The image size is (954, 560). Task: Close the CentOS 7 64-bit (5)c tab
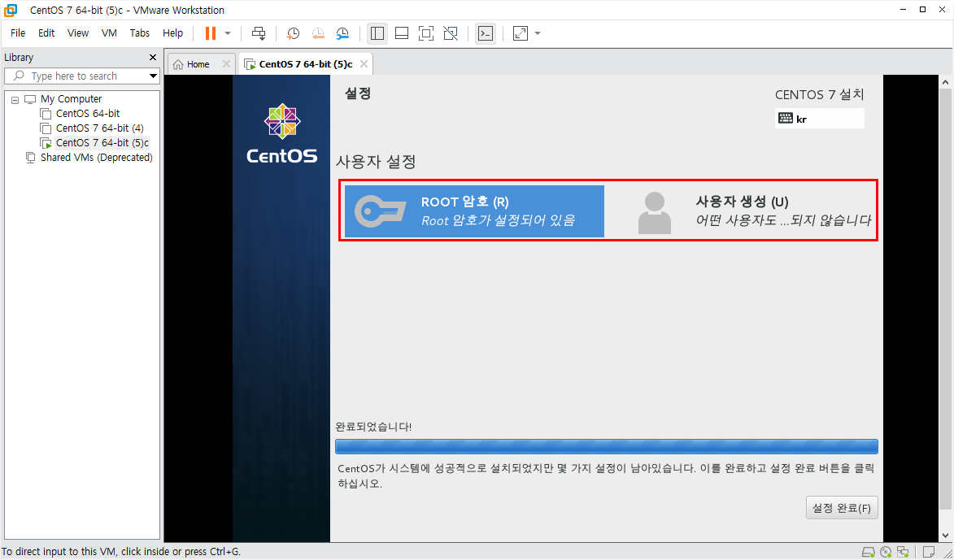pyautogui.click(x=364, y=64)
